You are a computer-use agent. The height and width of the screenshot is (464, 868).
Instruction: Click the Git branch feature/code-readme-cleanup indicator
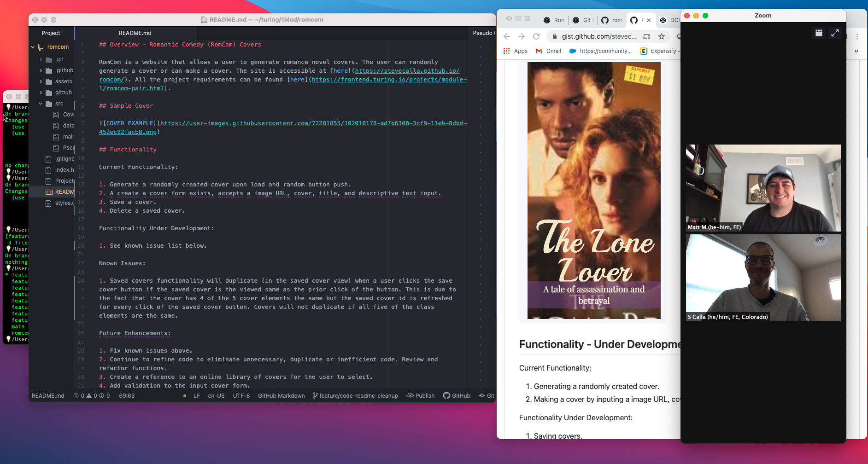coord(356,395)
